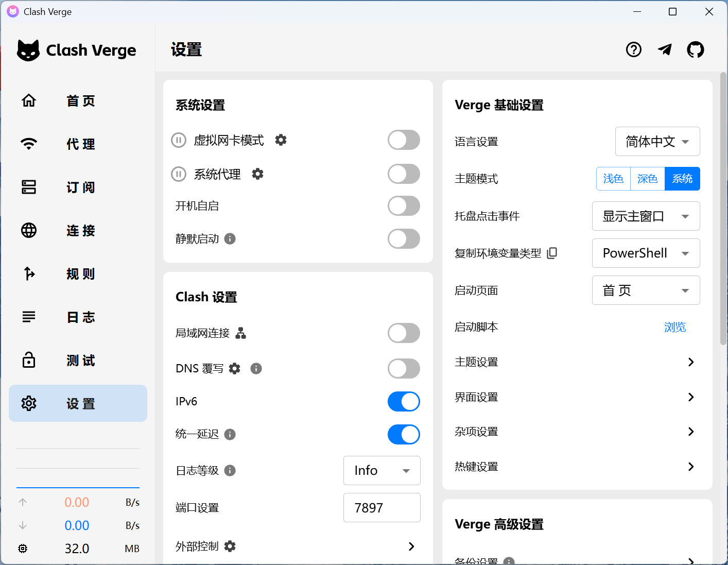Click the info icon beside 静默启动
The height and width of the screenshot is (565, 728).
pyautogui.click(x=230, y=238)
